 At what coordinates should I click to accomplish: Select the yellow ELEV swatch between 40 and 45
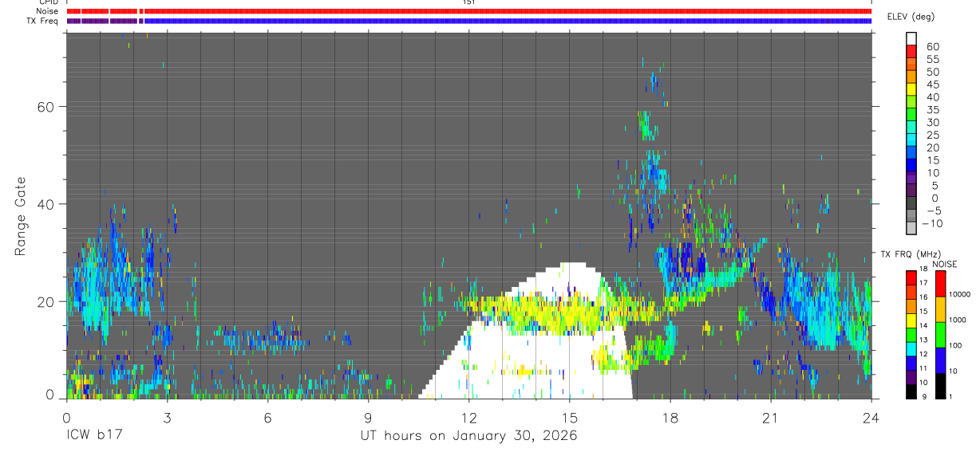pos(911,90)
